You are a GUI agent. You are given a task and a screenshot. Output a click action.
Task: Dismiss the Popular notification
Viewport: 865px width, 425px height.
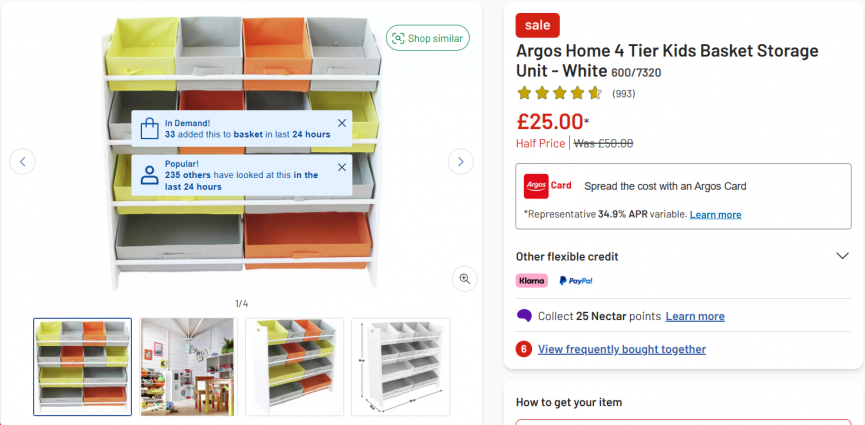[342, 167]
